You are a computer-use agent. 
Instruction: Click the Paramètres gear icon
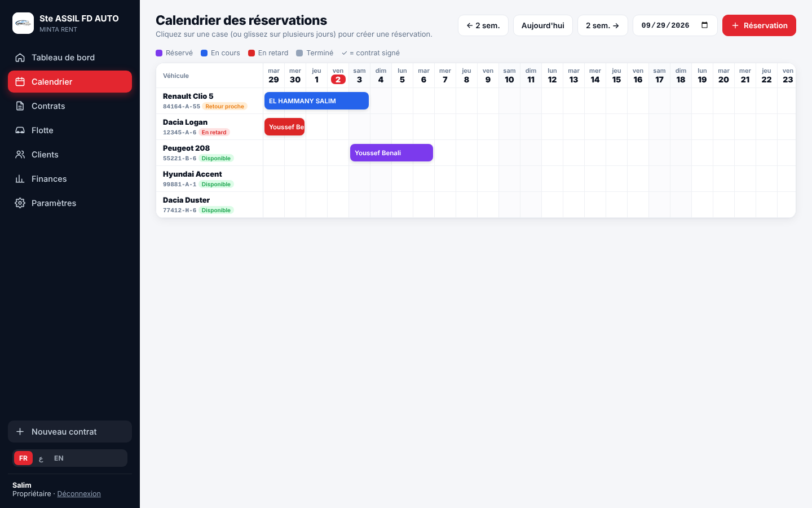point(20,203)
